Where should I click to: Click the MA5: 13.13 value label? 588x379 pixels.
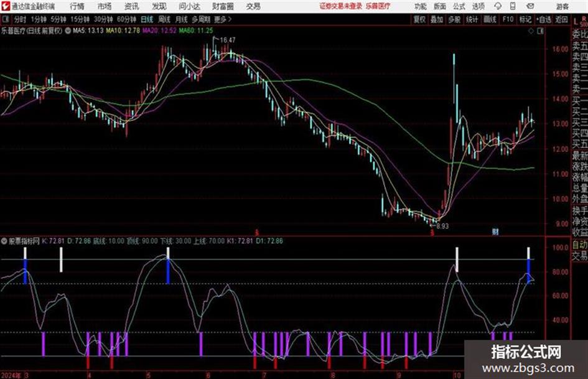tap(88, 30)
